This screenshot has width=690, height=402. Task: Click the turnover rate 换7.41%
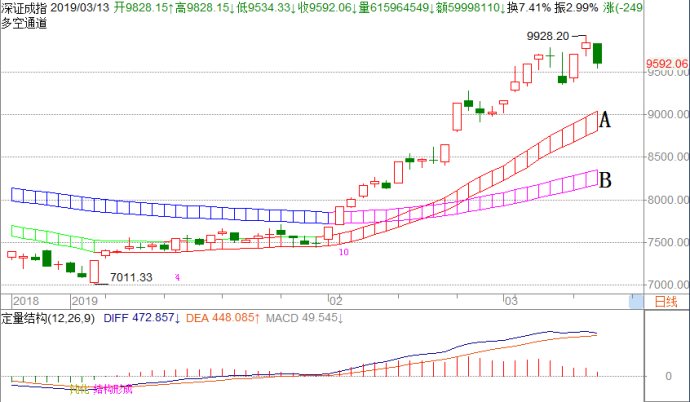[x=529, y=7]
